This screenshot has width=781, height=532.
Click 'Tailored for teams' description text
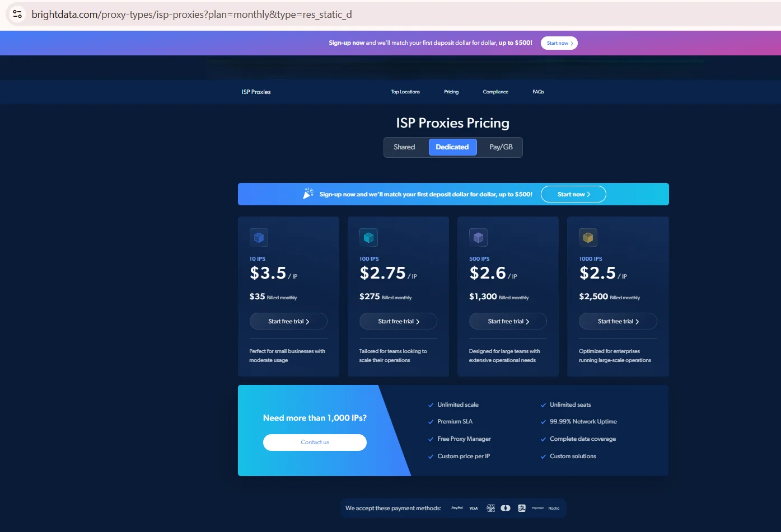click(x=393, y=356)
